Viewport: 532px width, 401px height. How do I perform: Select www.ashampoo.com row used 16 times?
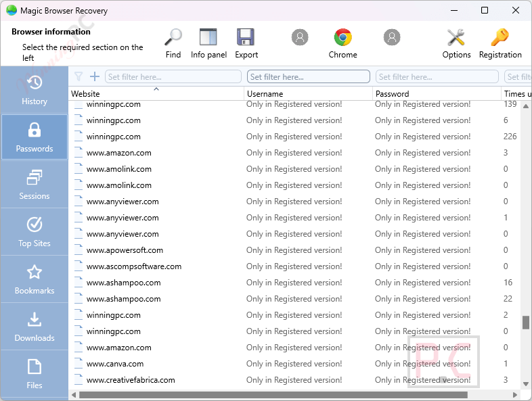(x=294, y=283)
